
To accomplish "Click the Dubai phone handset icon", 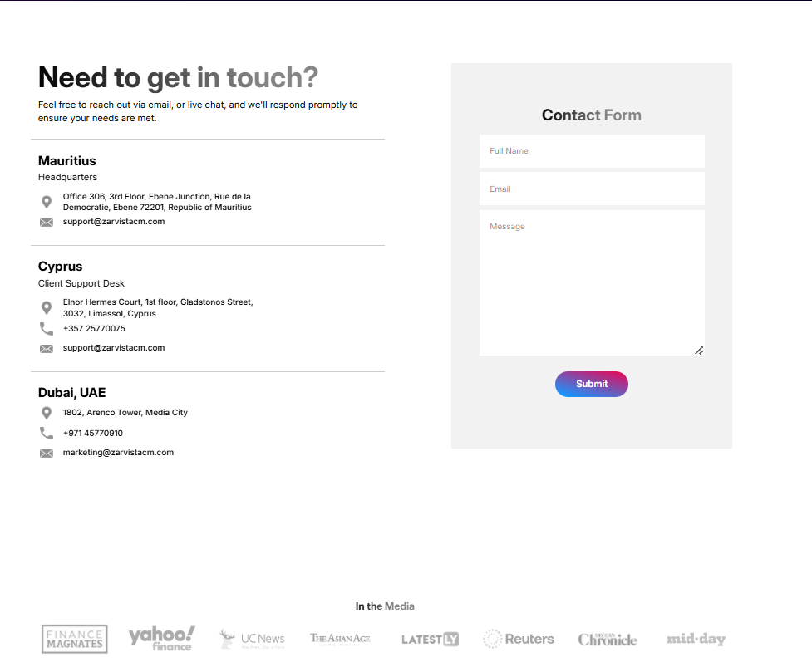I will [x=46, y=433].
